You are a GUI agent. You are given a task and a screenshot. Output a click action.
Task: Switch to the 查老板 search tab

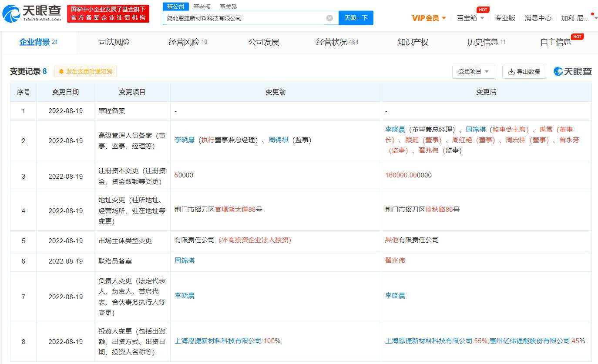point(202,7)
